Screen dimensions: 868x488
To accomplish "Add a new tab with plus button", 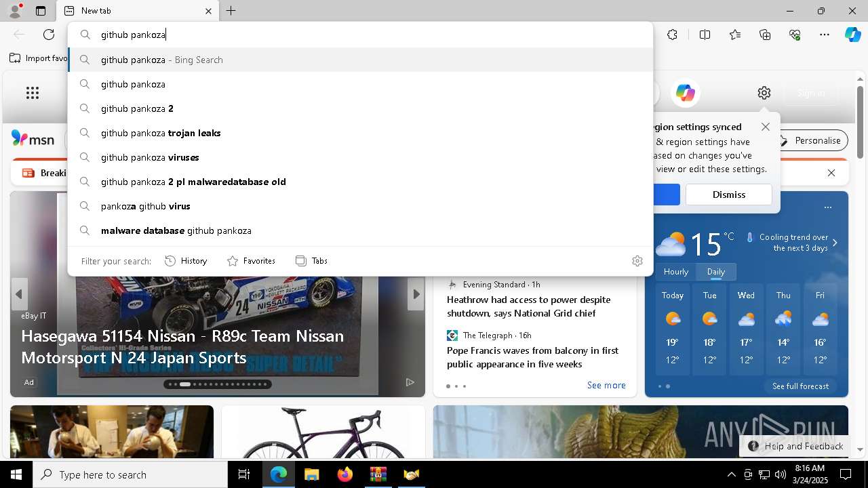I will [x=231, y=11].
